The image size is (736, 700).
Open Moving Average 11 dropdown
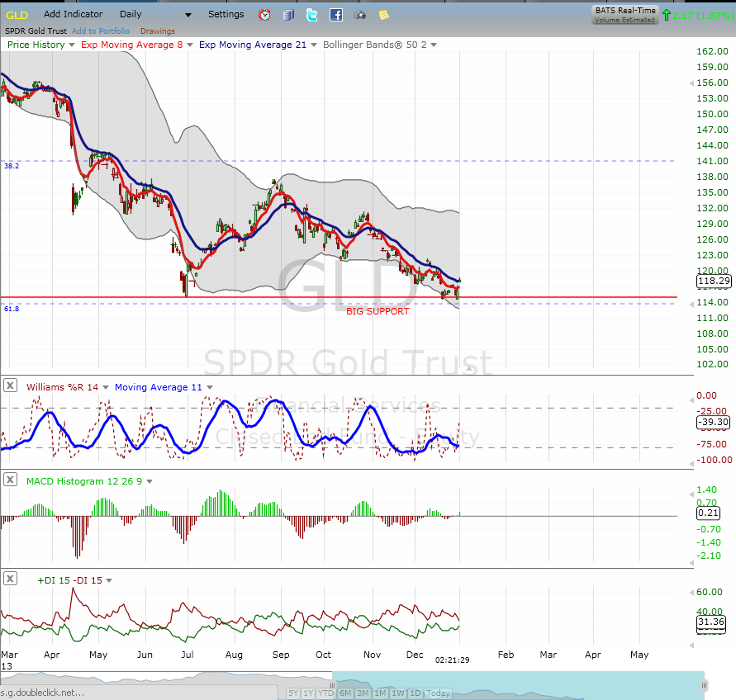coord(210,387)
